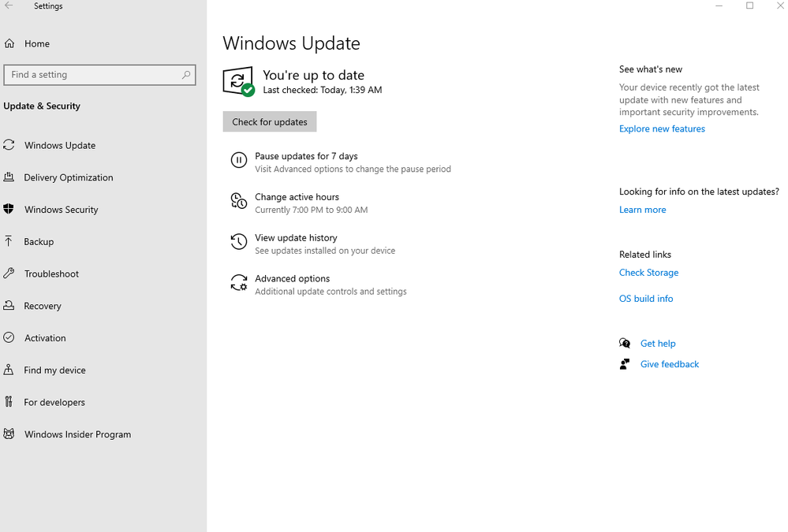Image resolution: width=788 pixels, height=532 pixels.
Task: Open the Home settings page
Action: point(37,43)
